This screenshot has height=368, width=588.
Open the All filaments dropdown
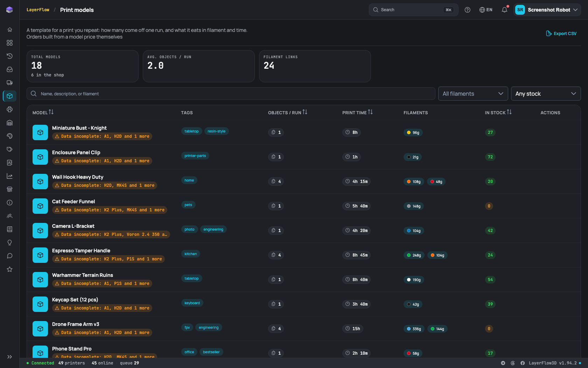(473, 94)
